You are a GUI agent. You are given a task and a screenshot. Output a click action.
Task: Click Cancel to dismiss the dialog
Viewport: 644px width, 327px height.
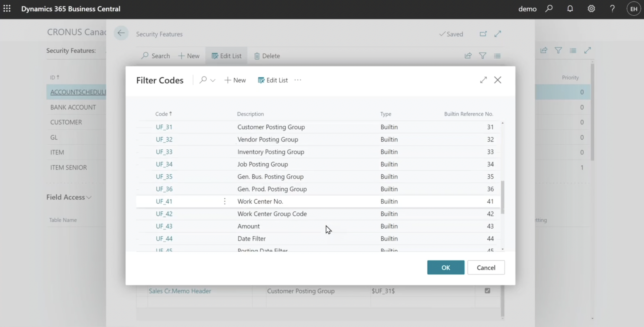point(485,267)
